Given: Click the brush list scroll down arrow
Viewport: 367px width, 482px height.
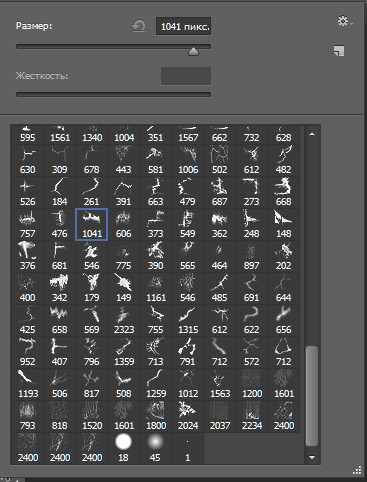Looking at the screenshot, I should point(312,457).
